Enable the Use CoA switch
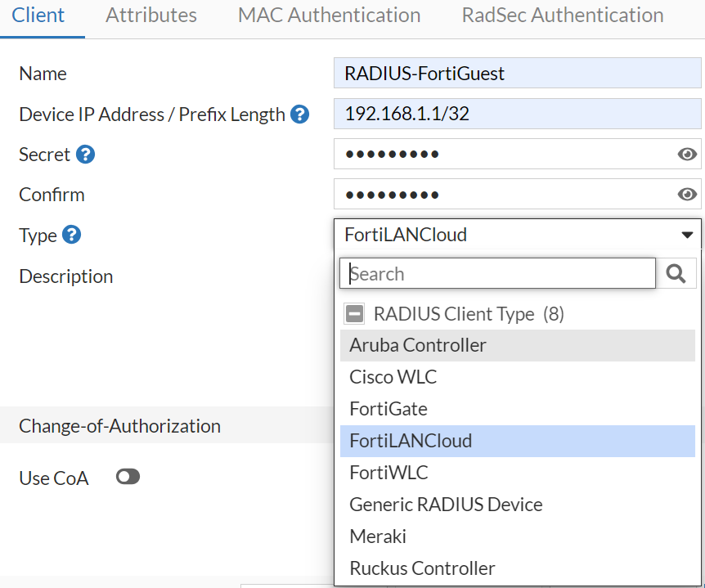 tap(128, 477)
